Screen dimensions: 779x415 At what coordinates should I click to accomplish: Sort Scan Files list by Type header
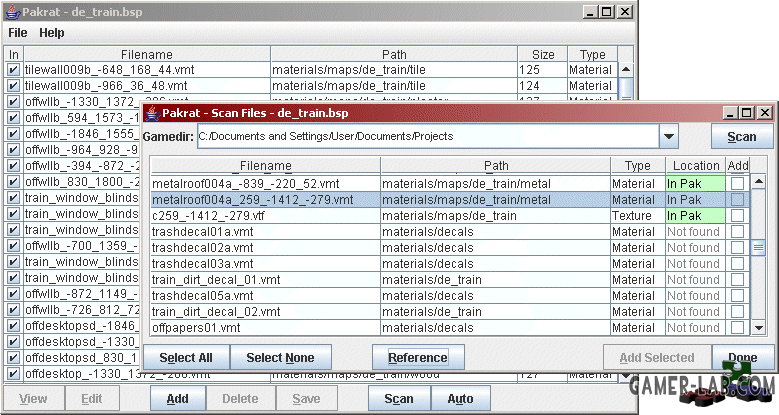coord(638,166)
